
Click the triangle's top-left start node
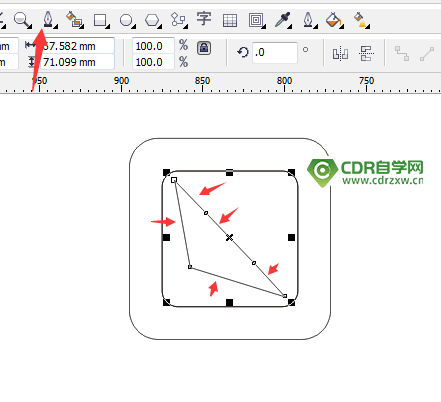pyautogui.click(x=174, y=180)
